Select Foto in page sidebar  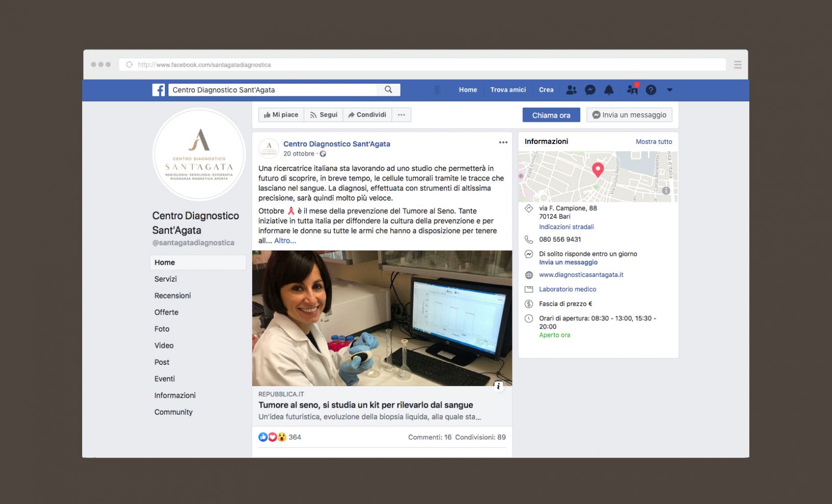162,329
